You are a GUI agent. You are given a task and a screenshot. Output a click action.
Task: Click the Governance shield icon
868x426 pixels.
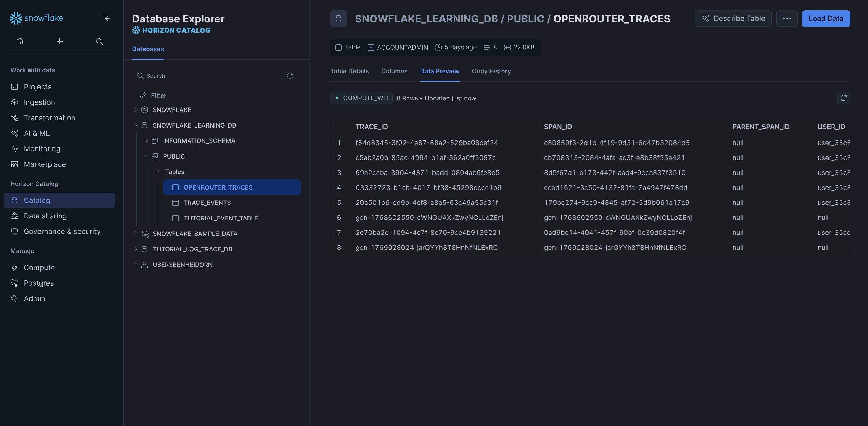[x=14, y=231]
